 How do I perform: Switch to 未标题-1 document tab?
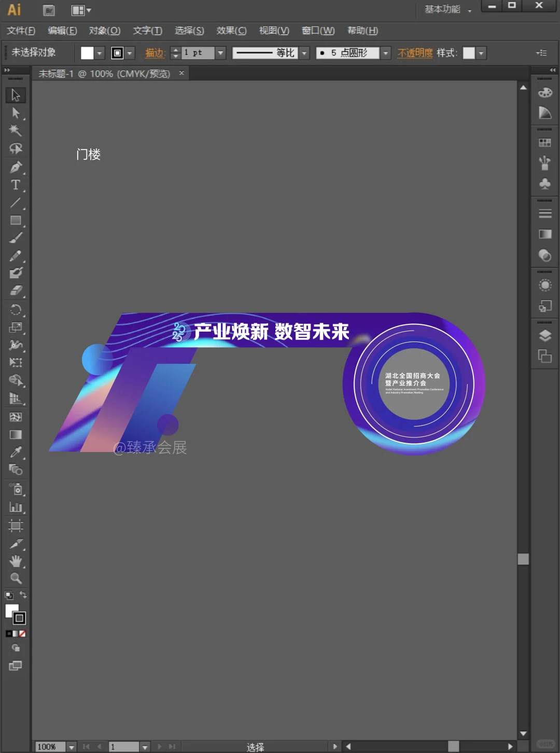pos(104,74)
